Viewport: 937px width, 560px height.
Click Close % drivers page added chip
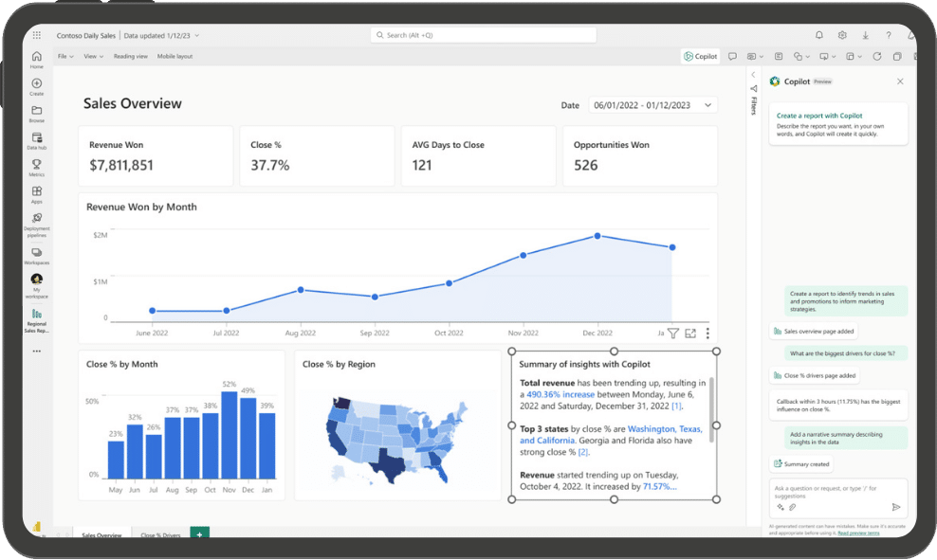(x=815, y=375)
